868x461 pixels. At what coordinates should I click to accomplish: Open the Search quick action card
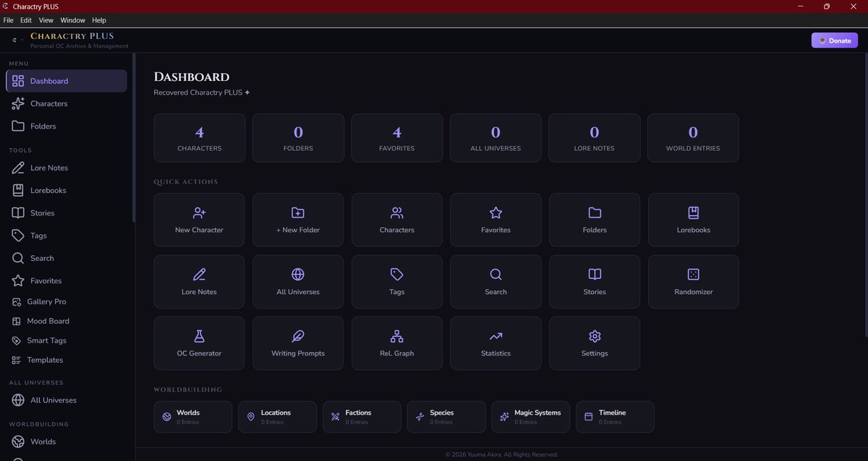(x=495, y=282)
